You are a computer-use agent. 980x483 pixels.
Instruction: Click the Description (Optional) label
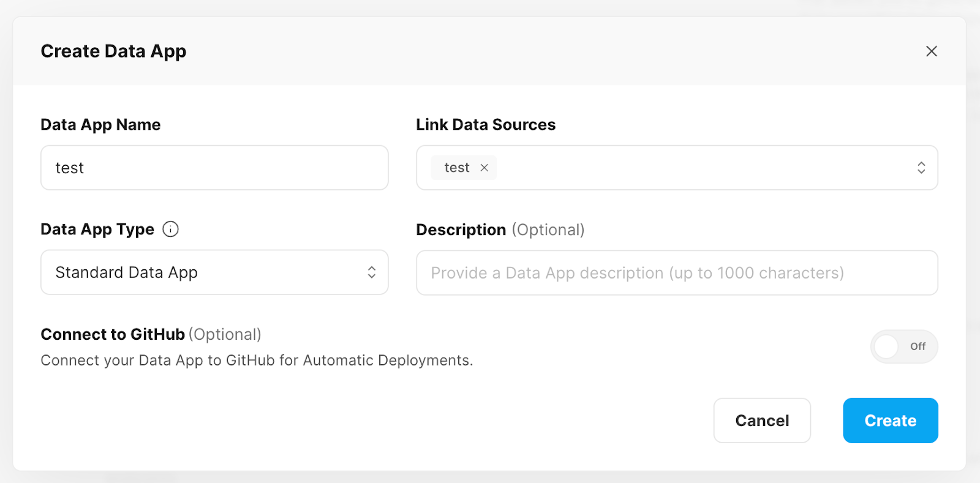[x=500, y=230]
